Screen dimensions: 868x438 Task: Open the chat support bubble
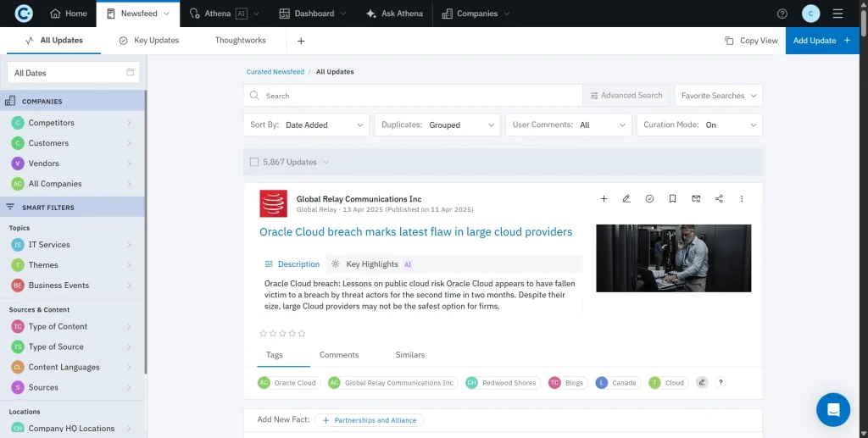(832, 410)
